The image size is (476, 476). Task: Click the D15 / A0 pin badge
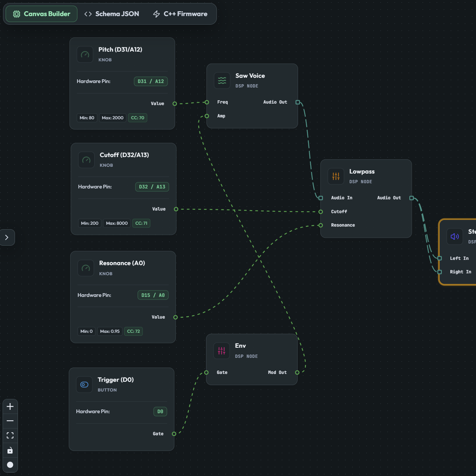[153, 295]
